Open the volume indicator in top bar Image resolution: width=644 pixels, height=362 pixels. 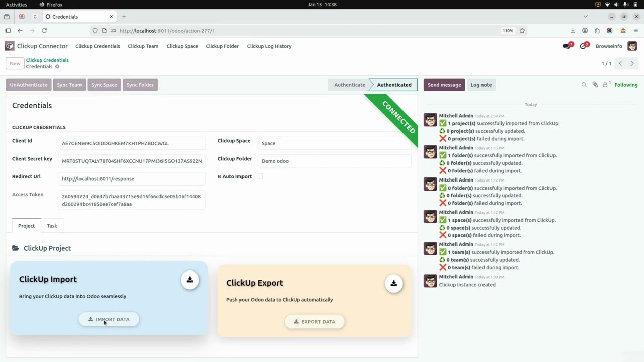pos(617,5)
